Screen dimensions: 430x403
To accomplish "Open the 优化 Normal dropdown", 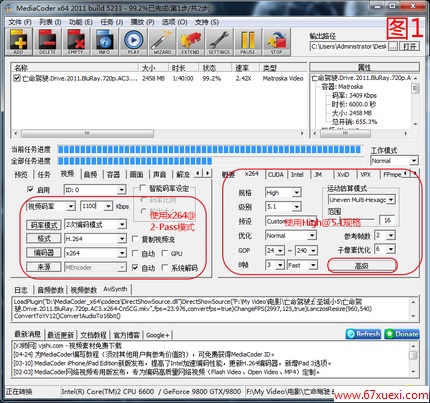I will click(291, 235).
